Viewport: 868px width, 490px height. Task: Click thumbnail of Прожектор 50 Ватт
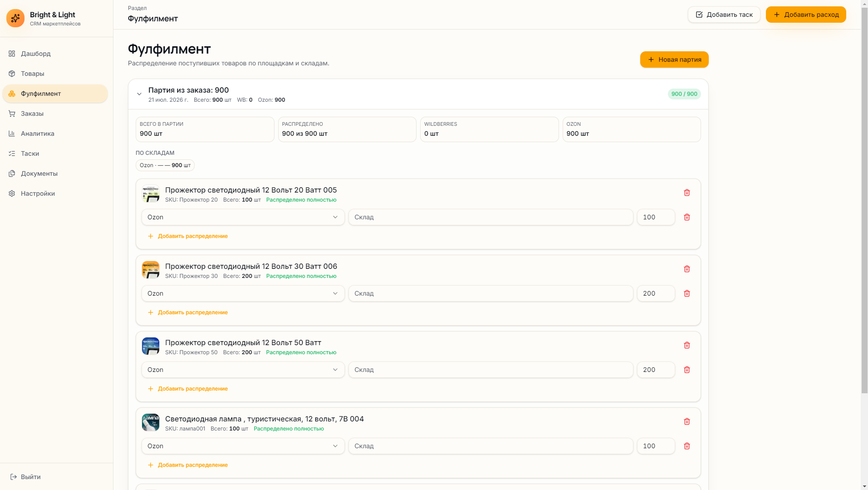click(151, 346)
